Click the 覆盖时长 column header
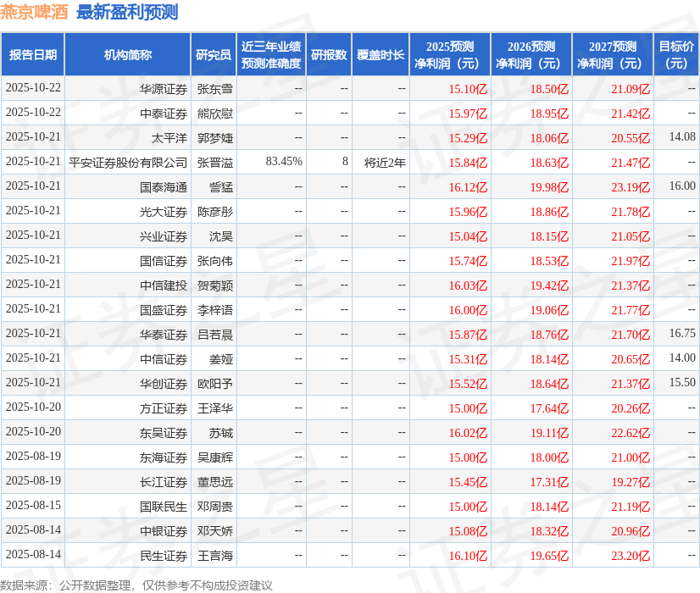700x593 pixels. tap(379, 53)
